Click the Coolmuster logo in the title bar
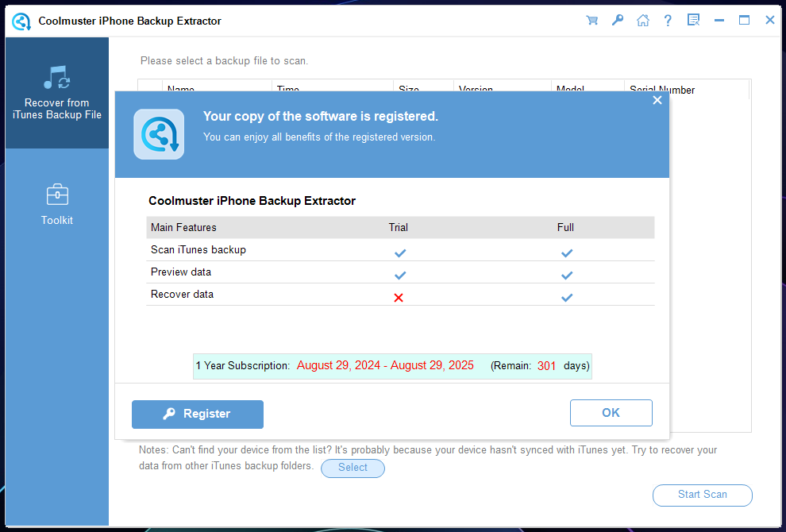 pyautogui.click(x=21, y=21)
